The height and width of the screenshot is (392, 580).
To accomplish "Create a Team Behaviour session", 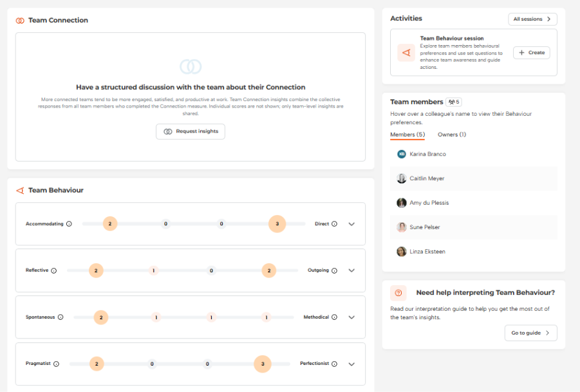I will pyautogui.click(x=531, y=53).
